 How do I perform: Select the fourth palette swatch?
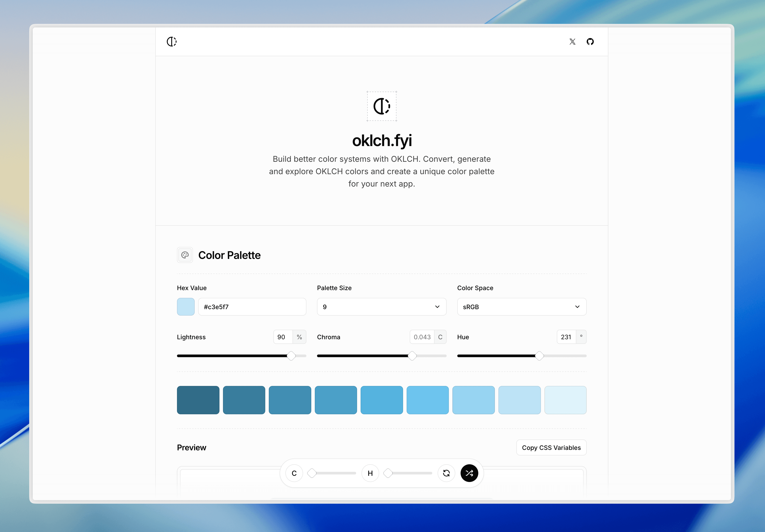[336, 400]
